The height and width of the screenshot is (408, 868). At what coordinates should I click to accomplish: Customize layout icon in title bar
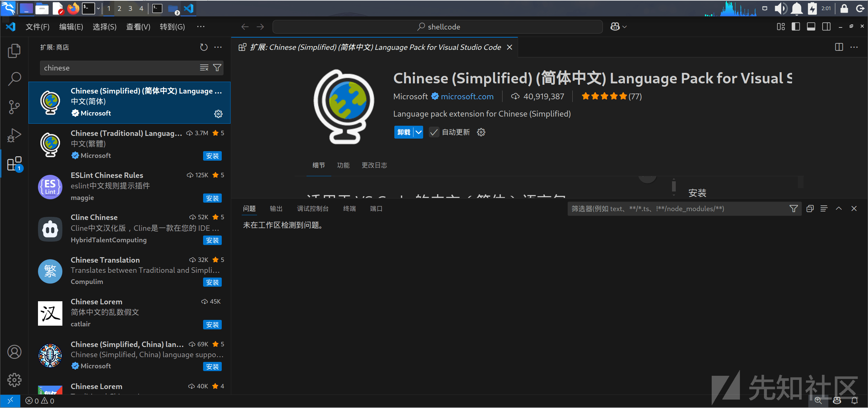[x=781, y=27]
